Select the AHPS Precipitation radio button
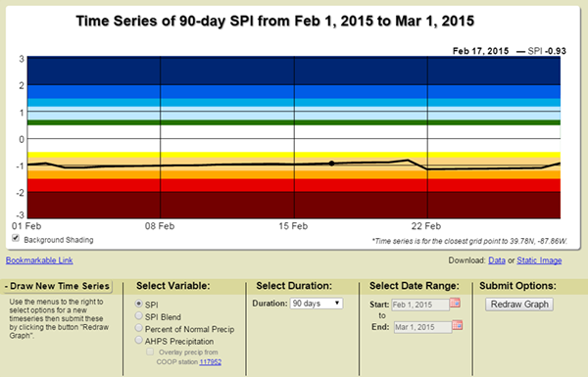The width and height of the screenshot is (588, 377). 139,340
